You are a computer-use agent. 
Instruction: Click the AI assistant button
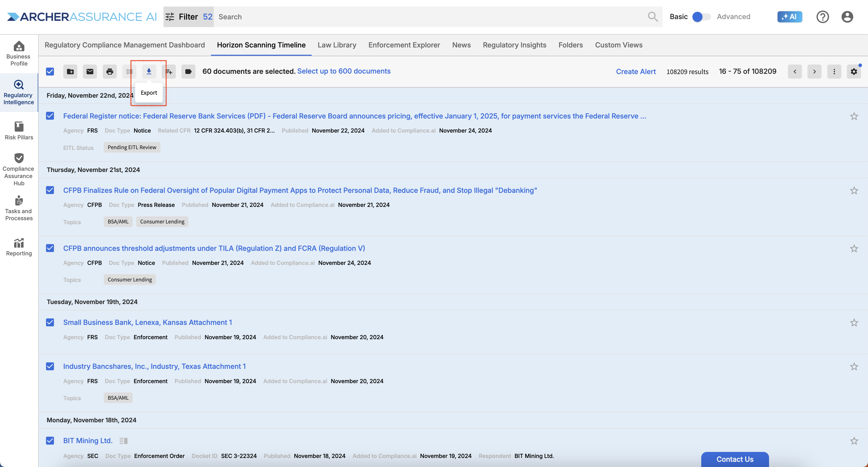click(x=789, y=17)
